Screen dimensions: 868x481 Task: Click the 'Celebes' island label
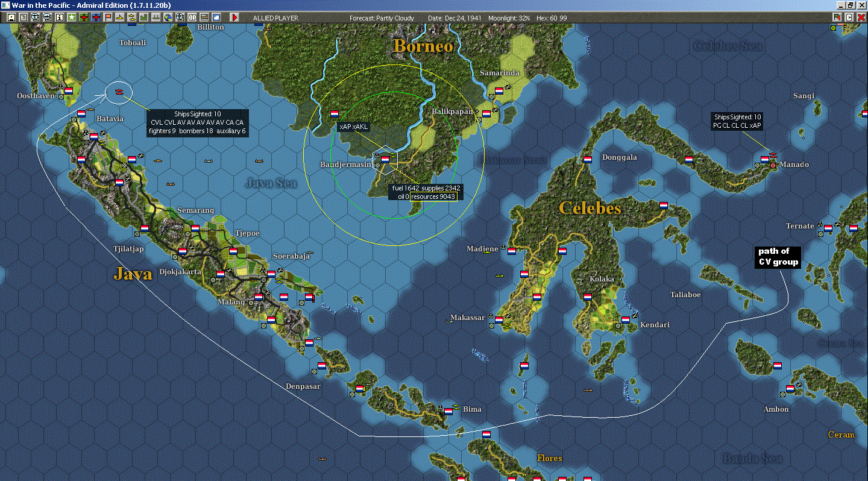(590, 208)
